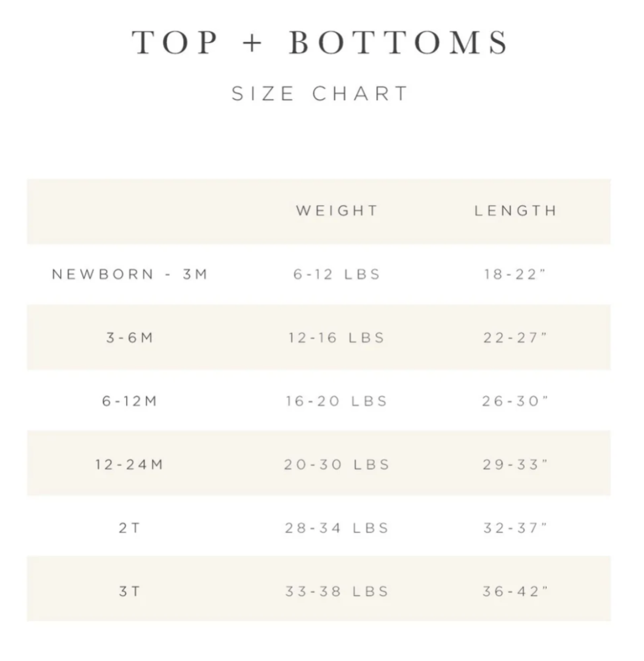Image resolution: width=644 pixels, height=661 pixels.
Task: Select the 36-42" length cell
Action: (515, 592)
